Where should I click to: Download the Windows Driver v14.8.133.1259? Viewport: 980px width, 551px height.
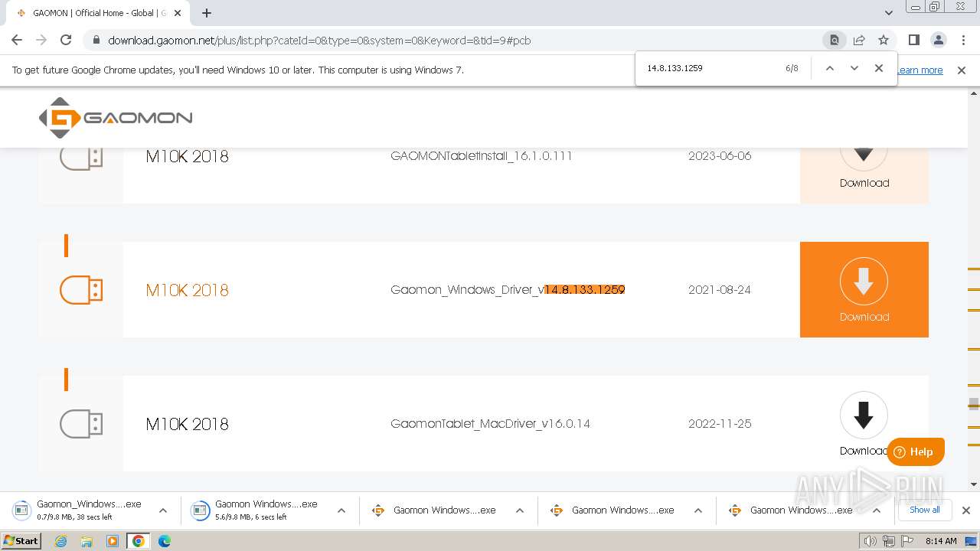point(864,289)
